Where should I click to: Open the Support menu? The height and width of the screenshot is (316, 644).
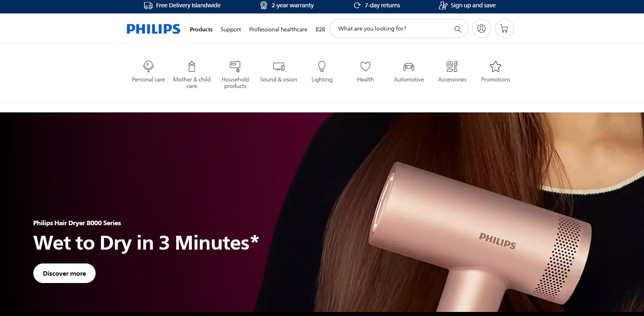(231, 29)
